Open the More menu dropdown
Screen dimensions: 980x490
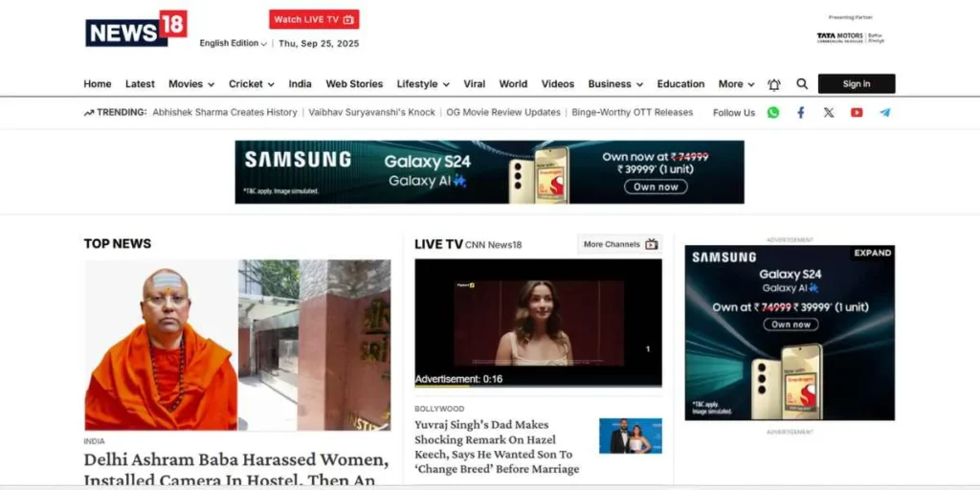tap(736, 84)
